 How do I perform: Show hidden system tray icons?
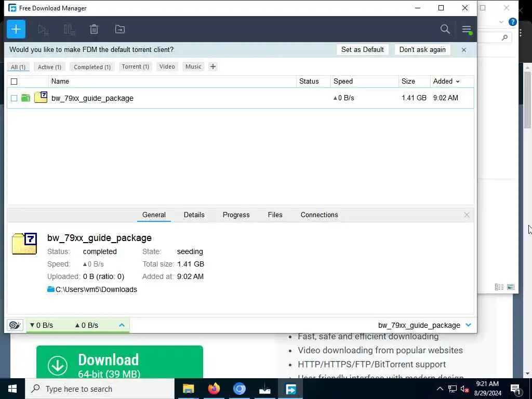440,389
